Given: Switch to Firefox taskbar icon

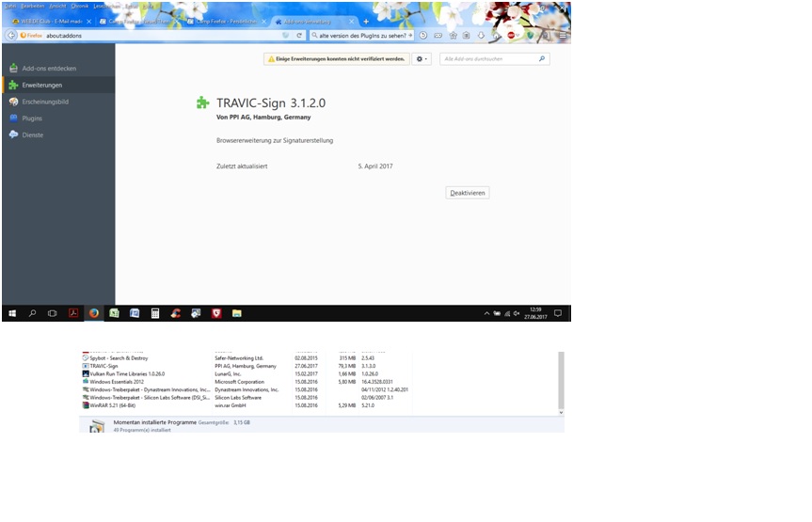Looking at the screenshot, I should pyautogui.click(x=94, y=313).
